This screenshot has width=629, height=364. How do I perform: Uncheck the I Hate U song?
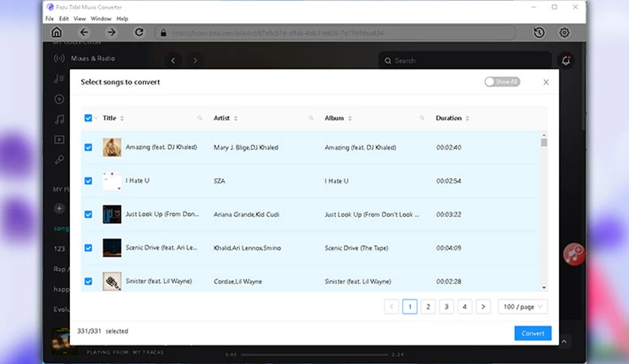pos(88,180)
